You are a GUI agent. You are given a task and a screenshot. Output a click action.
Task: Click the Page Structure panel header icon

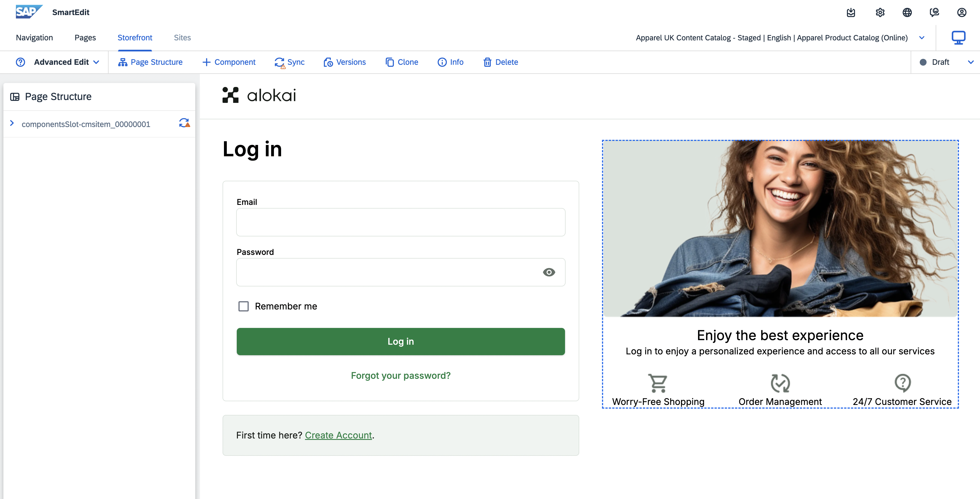coord(15,97)
